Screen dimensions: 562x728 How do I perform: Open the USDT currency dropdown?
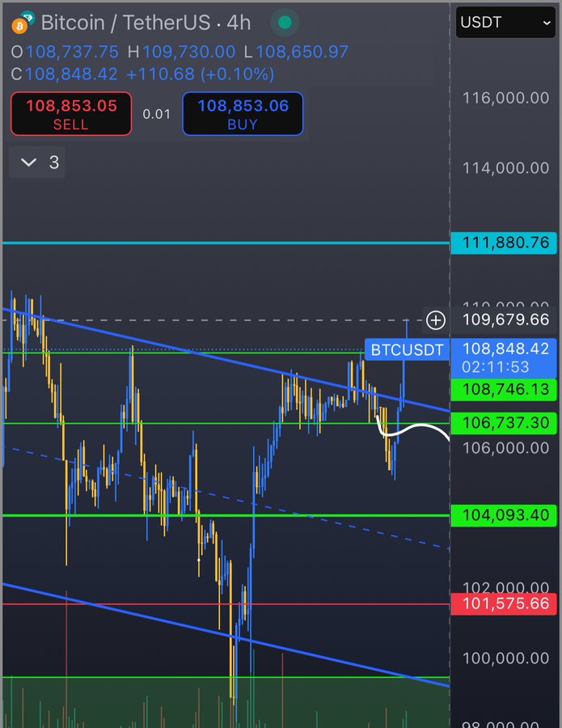(x=505, y=23)
